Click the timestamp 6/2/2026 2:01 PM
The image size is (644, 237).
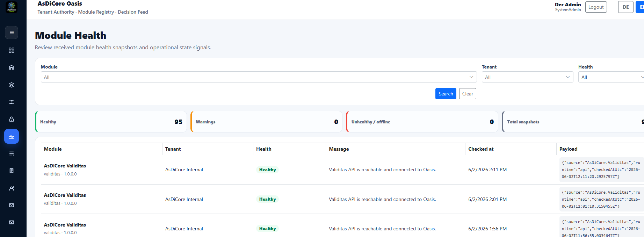click(487, 199)
